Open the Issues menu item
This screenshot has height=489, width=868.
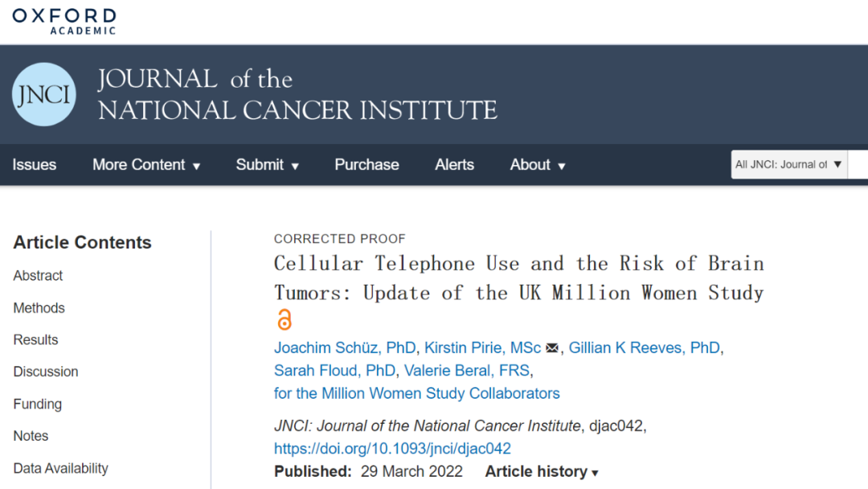point(35,165)
